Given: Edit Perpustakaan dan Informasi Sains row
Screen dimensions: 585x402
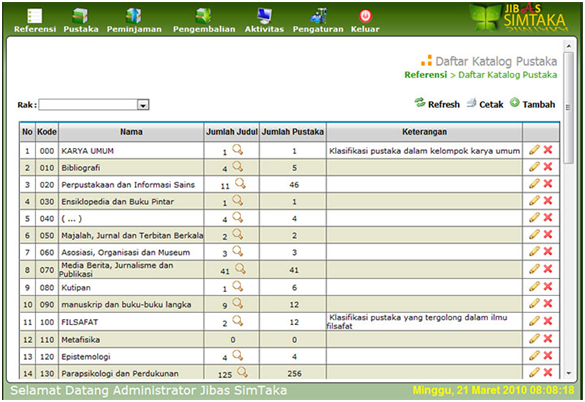Looking at the screenshot, I should point(534,184).
